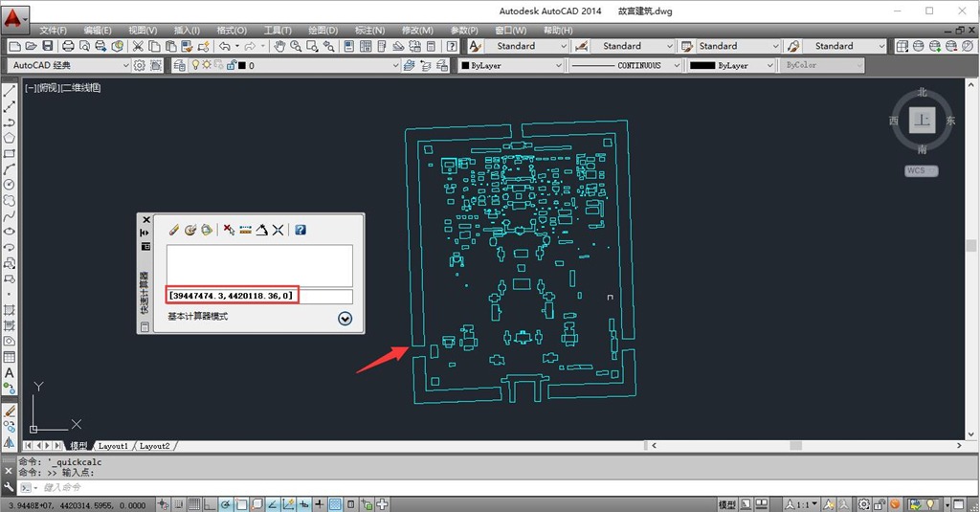Viewport: 980px width, 512px height.
Task: Click the Get Coordinates icon in QuickCalc
Action: coord(228,230)
